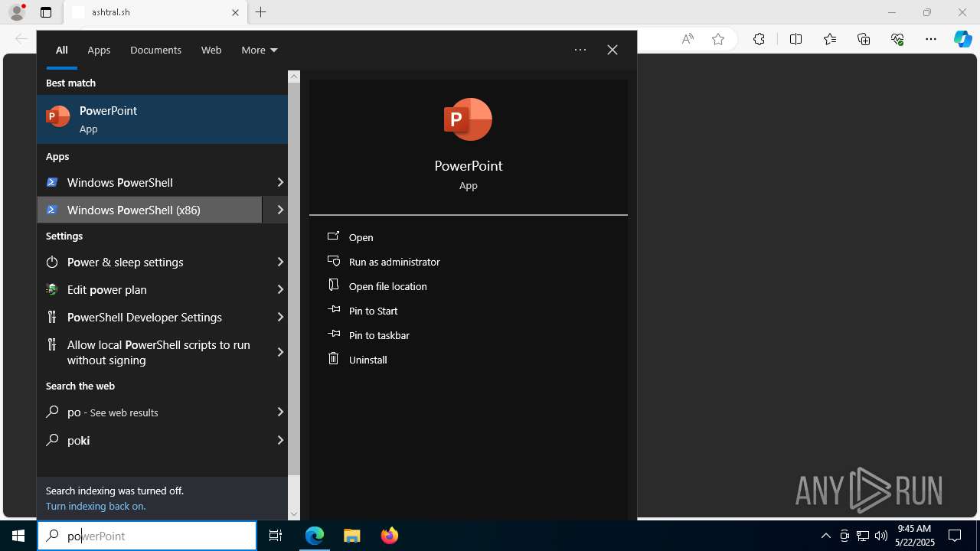Toggle Edge Split screen icon
The height and width of the screenshot is (551, 980).
[x=795, y=39]
